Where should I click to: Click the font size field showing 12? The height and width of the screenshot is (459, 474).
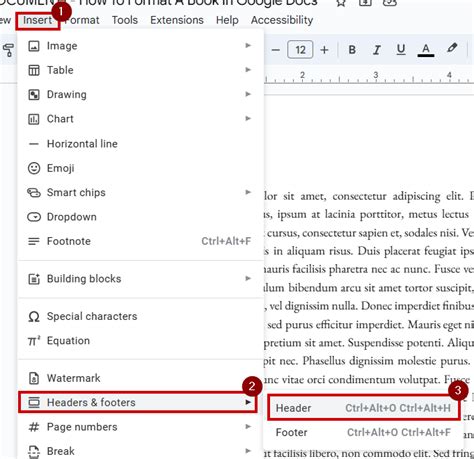300,50
